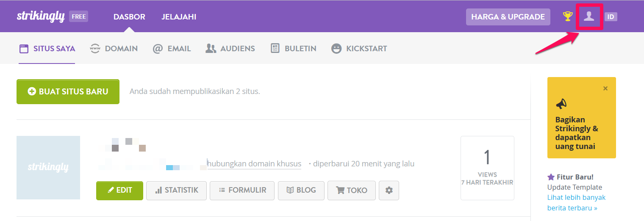The image size is (644, 221).
Task: Switch to AUDIENS tab
Action: tap(230, 49)
